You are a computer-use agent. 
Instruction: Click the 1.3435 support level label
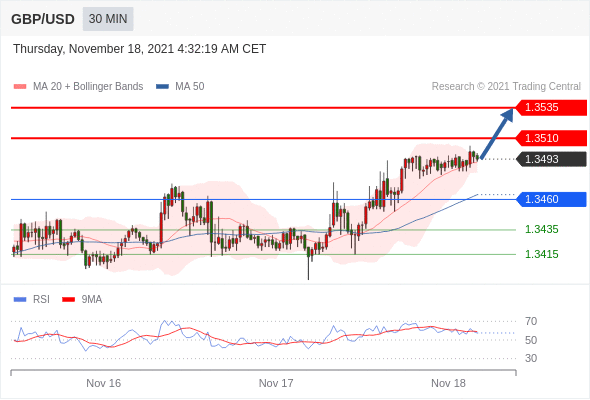(x=541, y=229)
